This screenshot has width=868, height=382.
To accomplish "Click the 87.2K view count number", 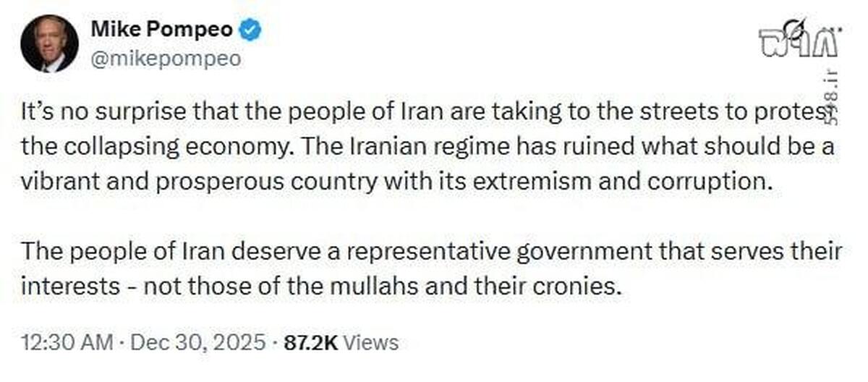I will coord(310,342).
